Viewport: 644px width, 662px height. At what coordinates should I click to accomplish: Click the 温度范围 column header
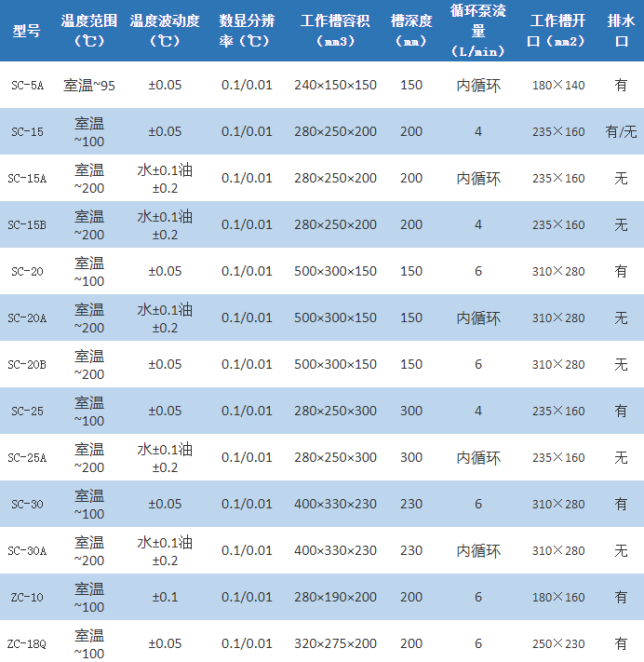click(x=89, y=31)
